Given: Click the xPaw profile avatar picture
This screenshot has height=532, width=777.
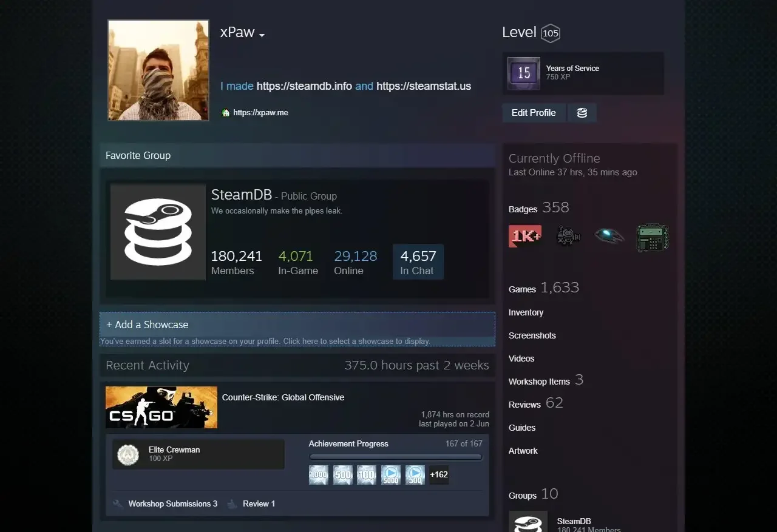Looking at the screenshot, I should coord(158,70).
